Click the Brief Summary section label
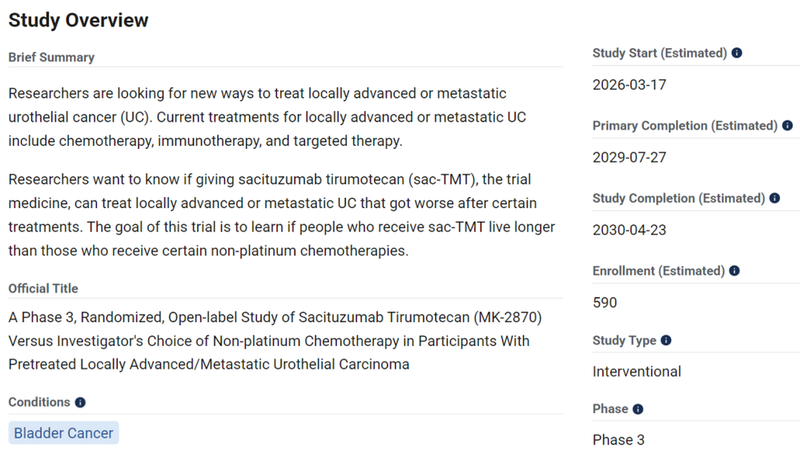The width and height of the screenshot is (800, 454). 51,57
